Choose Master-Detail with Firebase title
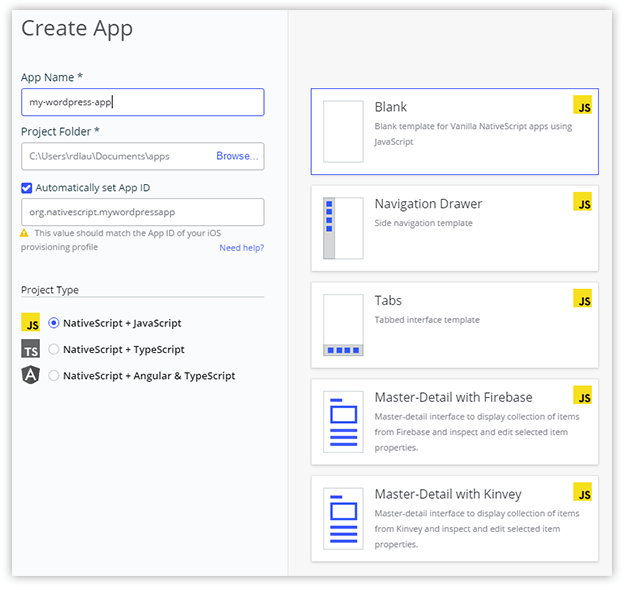Screen dimensions: 626x590 (x=453, y=398)
